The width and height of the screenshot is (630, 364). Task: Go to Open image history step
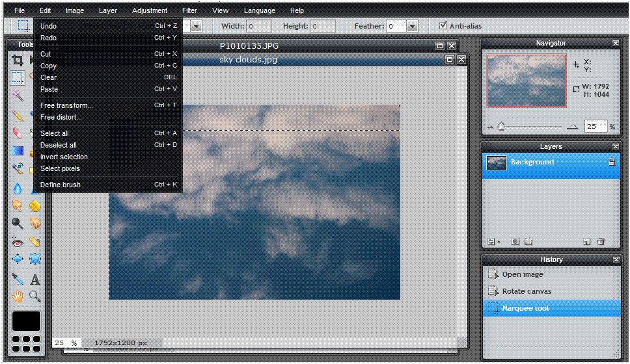522,274
